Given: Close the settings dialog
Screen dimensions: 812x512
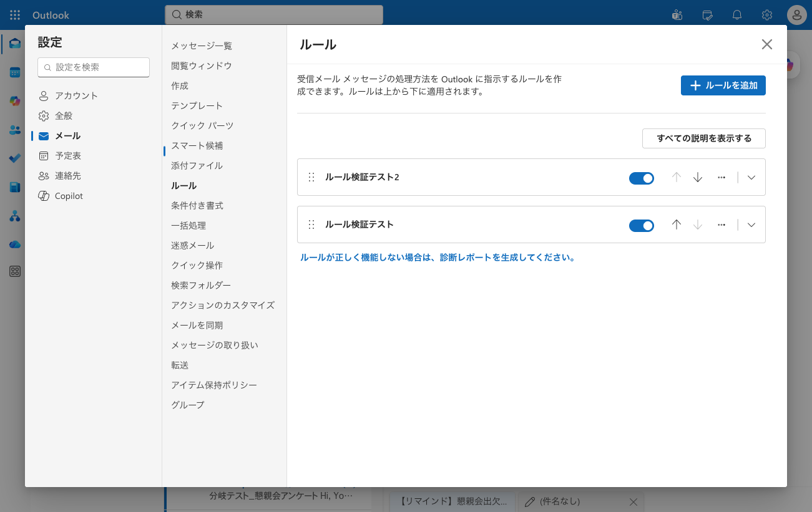Looking at the screenshot, I should click(767, 44).
